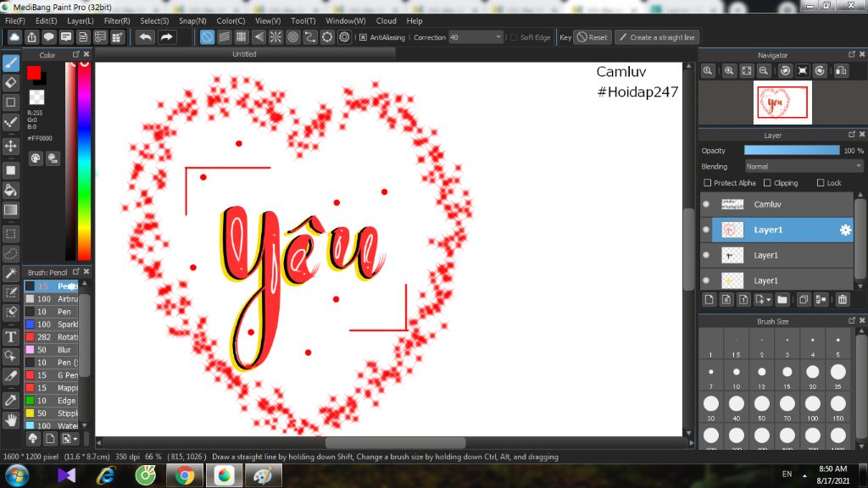Select the Magic Wand tool

10,274
